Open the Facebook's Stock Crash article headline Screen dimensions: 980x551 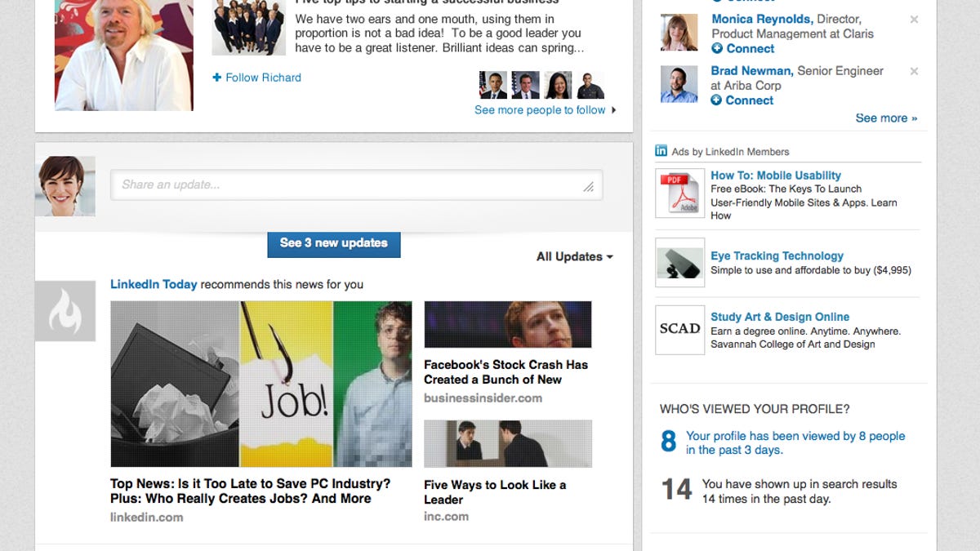506,372
